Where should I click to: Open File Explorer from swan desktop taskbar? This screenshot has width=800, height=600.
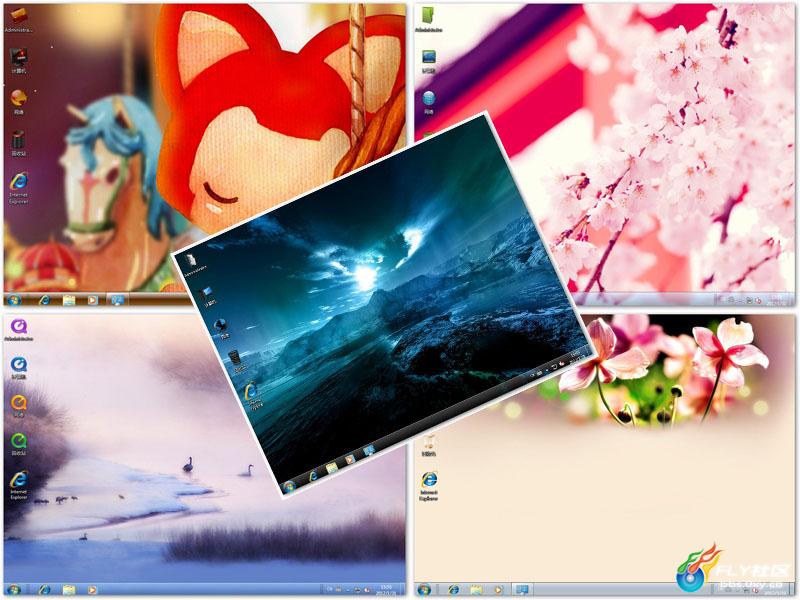(x=68, y=590)
